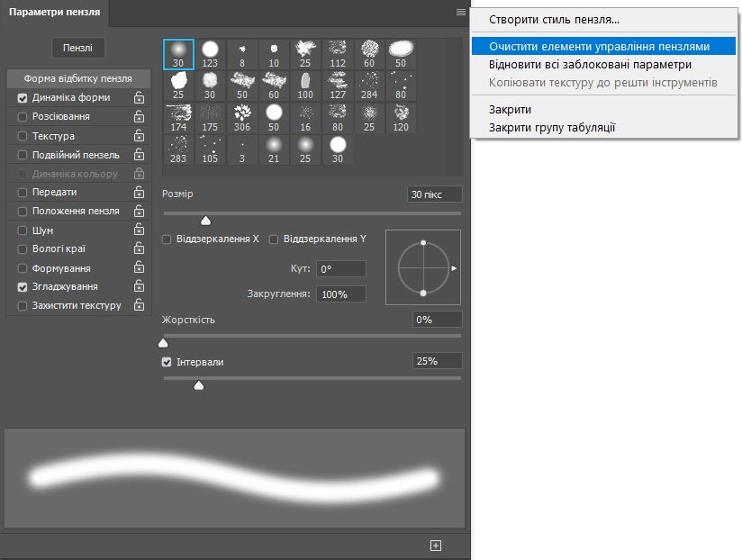Select the hard round 123 brush preset
Viewport: 742px width, 560px height.
tap(210, 54)
